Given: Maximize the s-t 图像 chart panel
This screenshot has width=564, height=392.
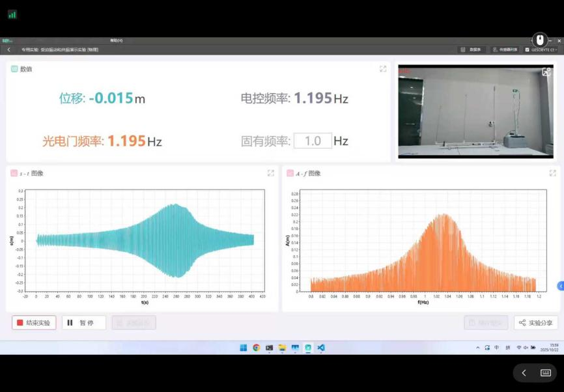Looking at the screenshot, I should pos(270,173).
